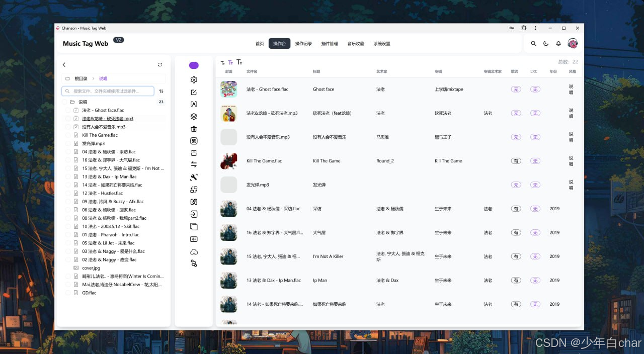
Task: Refresh the file list with the refresh icon
Action: tap(160, 65)
